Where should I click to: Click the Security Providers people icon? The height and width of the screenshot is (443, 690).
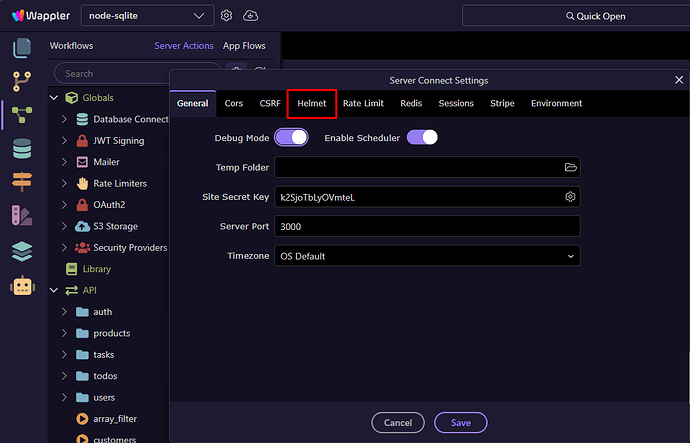click(x=82, y=248)
